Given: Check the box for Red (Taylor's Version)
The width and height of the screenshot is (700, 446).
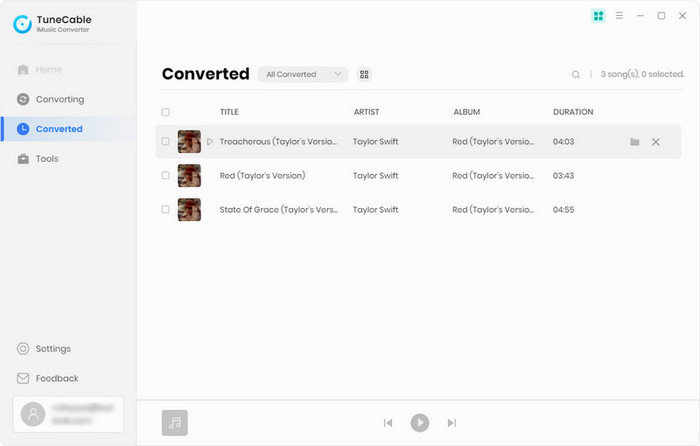Looking at the screenshot, I should coord(166,175).
